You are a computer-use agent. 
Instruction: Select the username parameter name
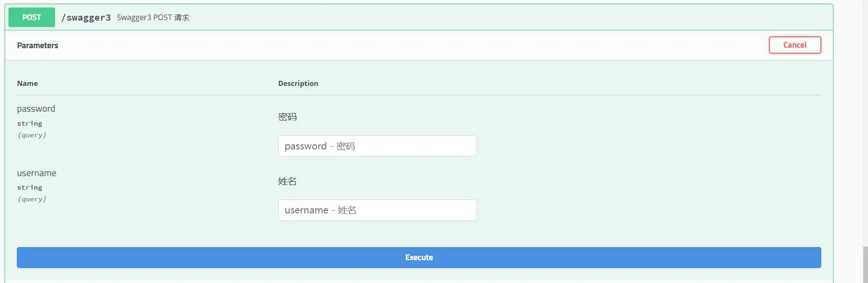36,173
